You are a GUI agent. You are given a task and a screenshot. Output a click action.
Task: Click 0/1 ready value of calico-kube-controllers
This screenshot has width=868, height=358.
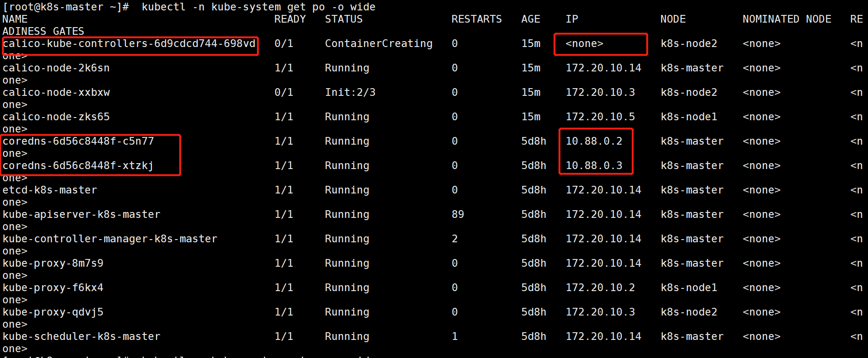(x=284, y=43)
